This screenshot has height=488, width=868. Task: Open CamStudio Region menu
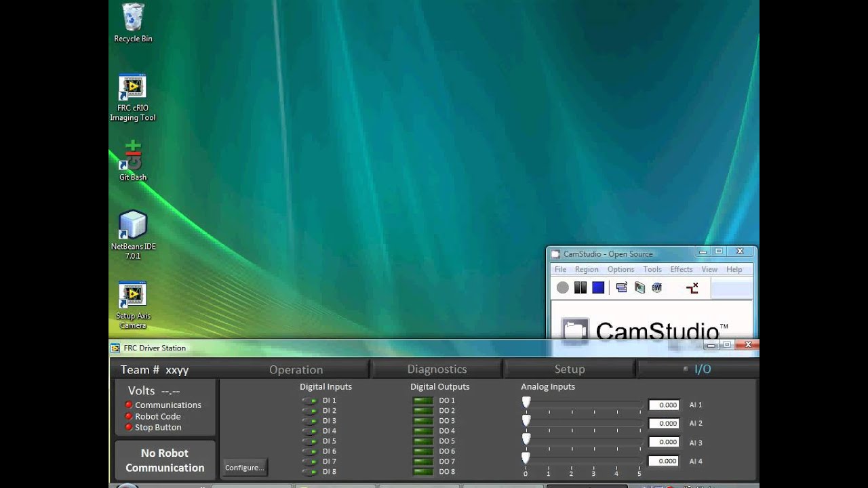[587, 269]
